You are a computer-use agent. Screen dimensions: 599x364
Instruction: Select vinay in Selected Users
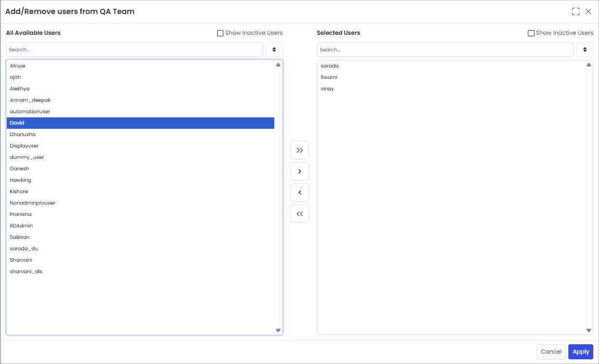[x=451, y=89]
